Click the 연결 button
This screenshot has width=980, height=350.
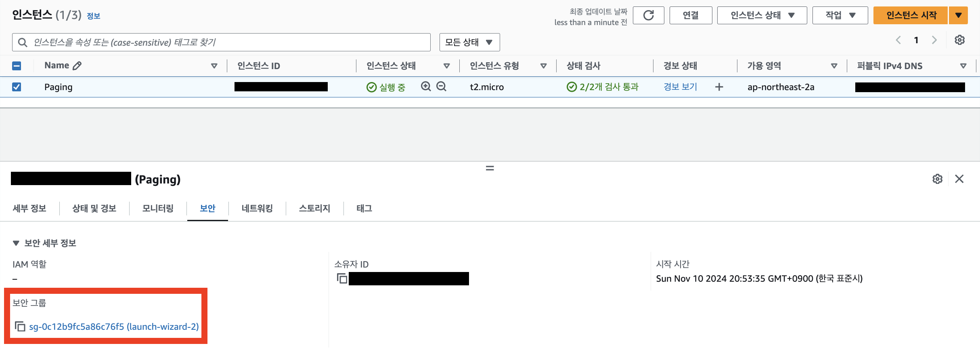pos(691,15)
